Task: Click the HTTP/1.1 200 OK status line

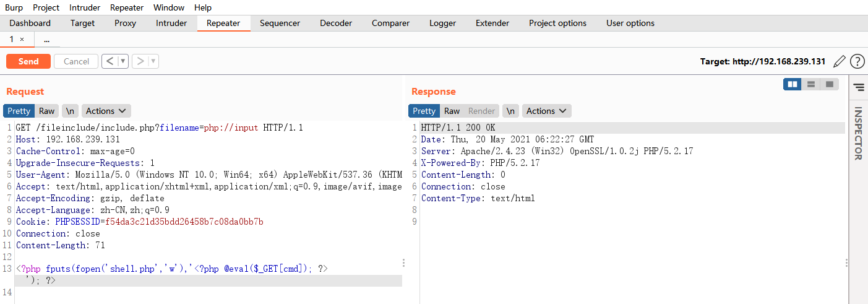Action: 458,128
